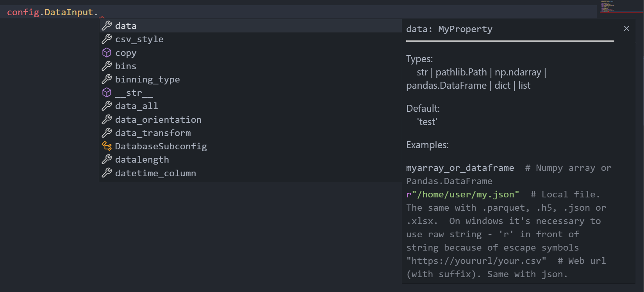Select the data suggestion
Screen dimensions: 644x292
(x=250, y=26)
